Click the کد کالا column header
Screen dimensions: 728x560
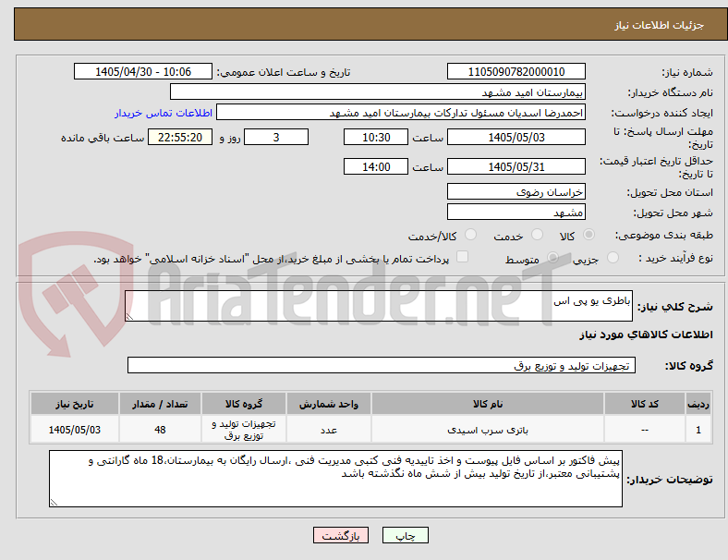[x=645, y=404]
